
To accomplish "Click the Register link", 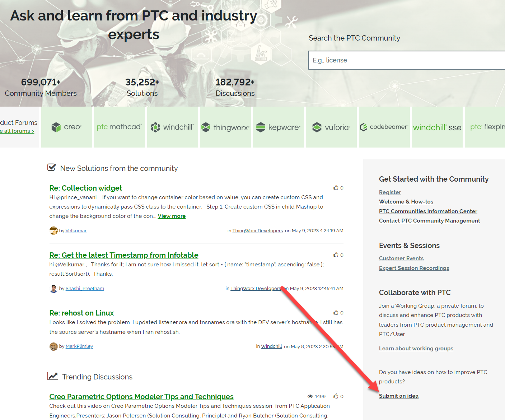I will 390,192.
